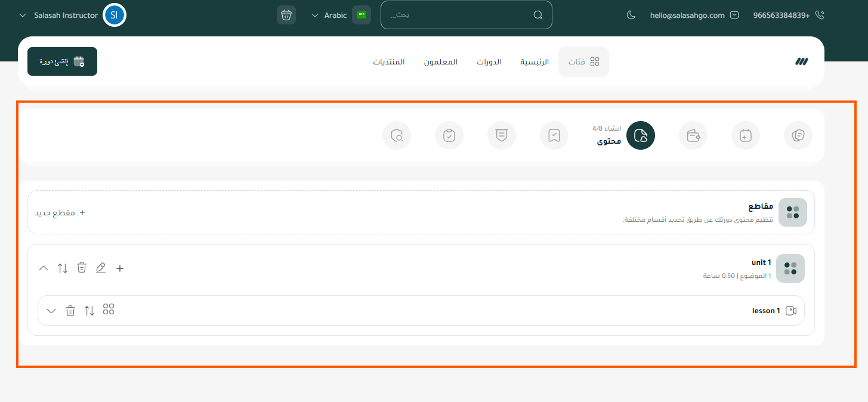The height and width of the screenshot is (402, 868).
Task: Open the فئات categories menu
Action: click(x=583, y=61)
